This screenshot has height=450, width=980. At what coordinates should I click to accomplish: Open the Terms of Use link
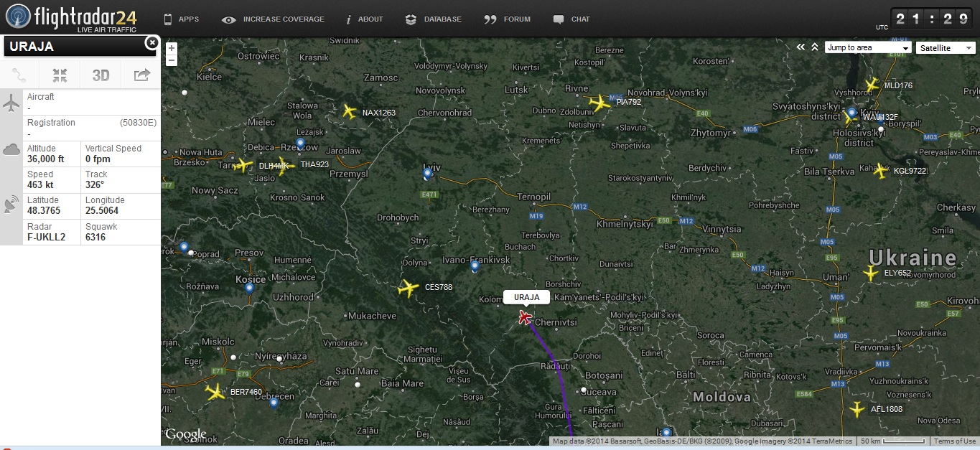pos(955,441)
